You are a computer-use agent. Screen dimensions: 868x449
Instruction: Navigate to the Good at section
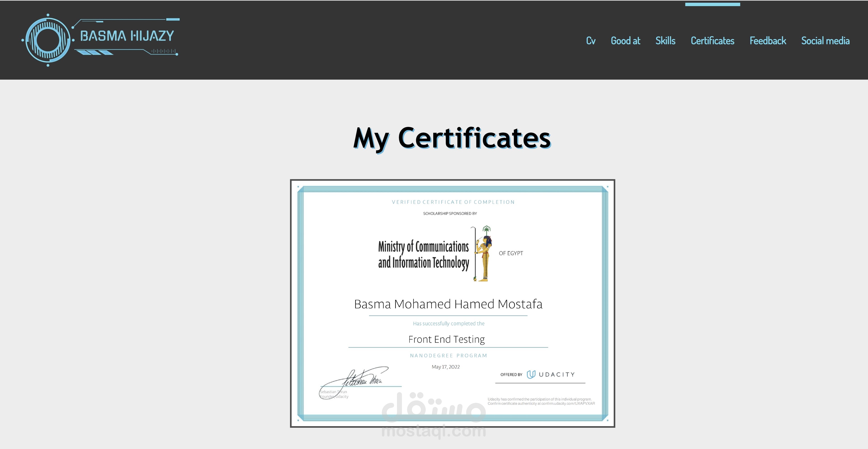tap(626, 41)
